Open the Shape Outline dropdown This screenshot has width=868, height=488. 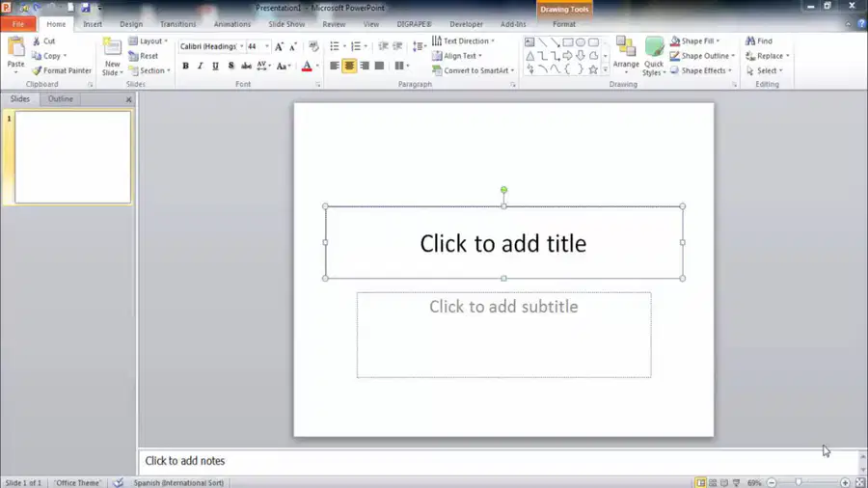pyautogui.click(x=702, y=56)
